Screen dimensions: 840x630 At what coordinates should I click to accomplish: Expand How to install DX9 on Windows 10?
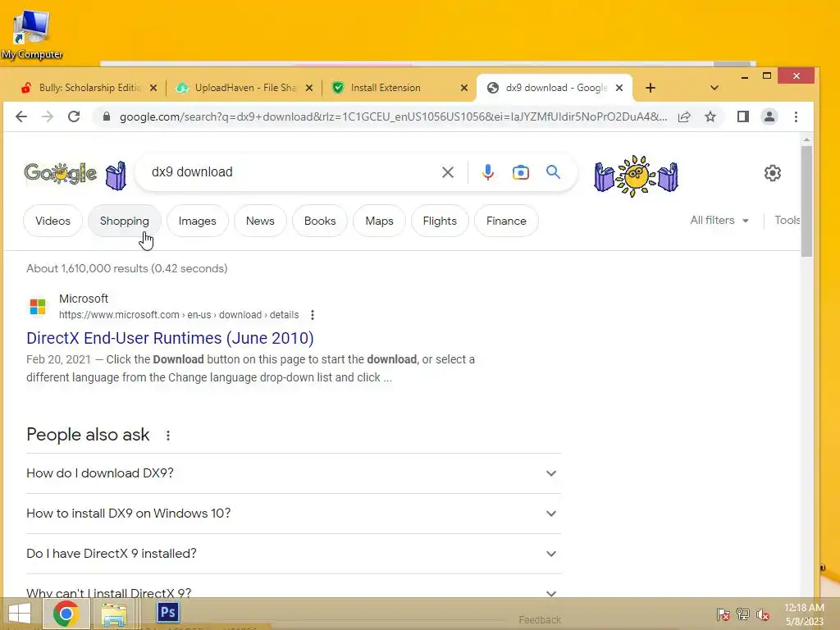click(293, 514)
